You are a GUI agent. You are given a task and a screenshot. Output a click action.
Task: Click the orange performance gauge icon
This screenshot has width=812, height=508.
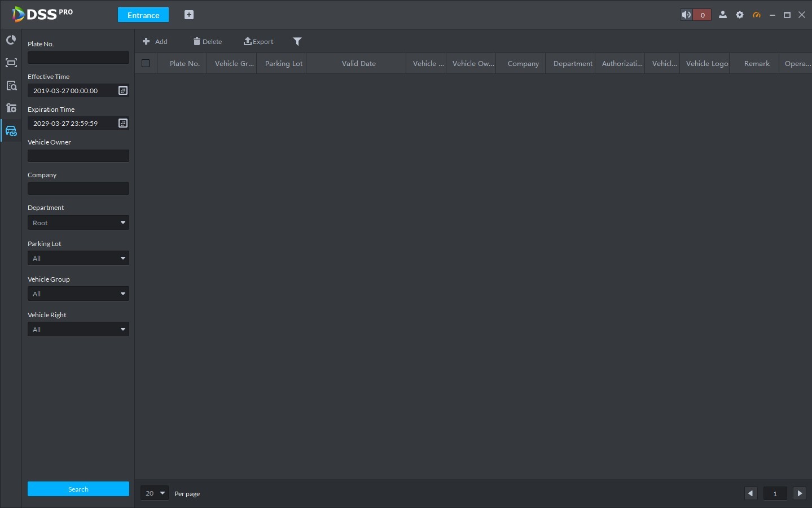click(x=757, y=15)
